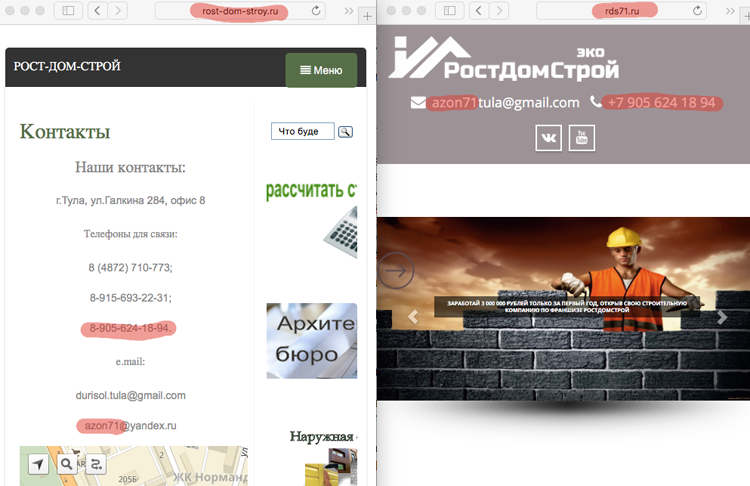Open the green Меню menu button
The width and height of the screenshot is (750, 486).
pyautogui.click(x=321, y=70)
